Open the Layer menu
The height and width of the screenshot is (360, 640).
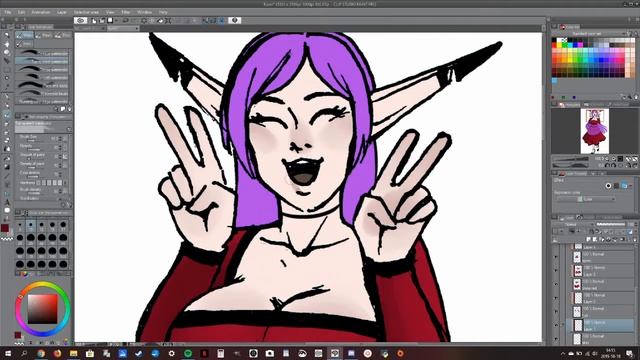[x=62, y=12]
